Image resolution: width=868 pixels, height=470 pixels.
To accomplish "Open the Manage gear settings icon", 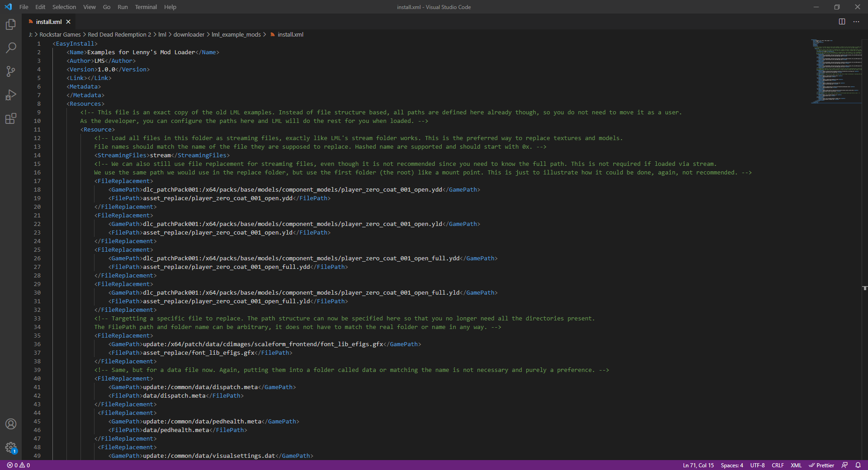I will tap(11, 447).
